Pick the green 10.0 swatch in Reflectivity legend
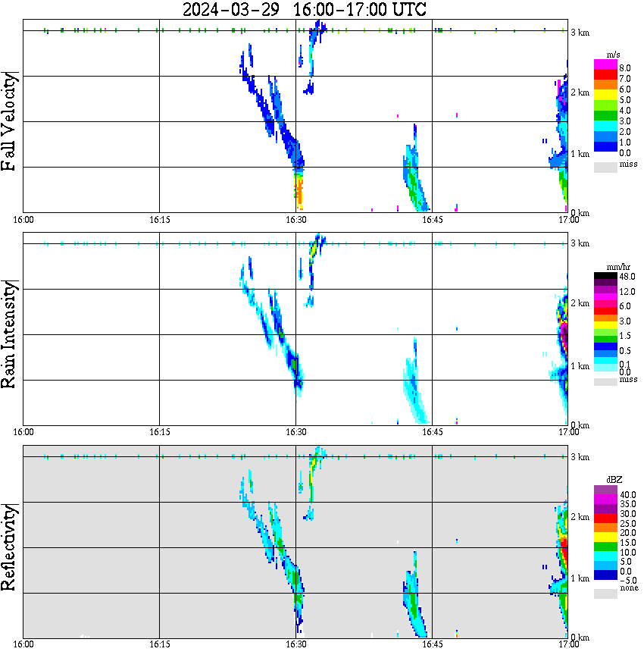644x658 pixels. click(x=605, y=547)
